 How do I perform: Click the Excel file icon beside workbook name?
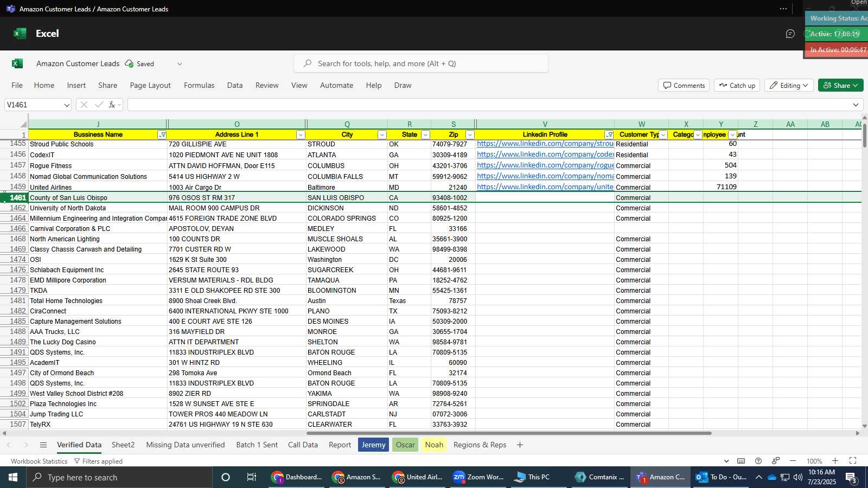(x=17, y=63)
